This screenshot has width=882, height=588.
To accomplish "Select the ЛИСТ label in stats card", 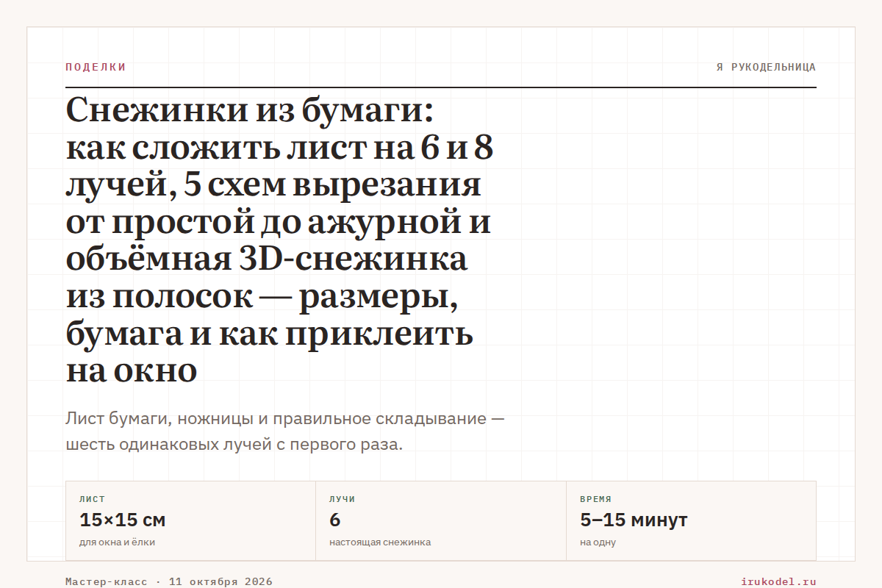I will point(92,499).
